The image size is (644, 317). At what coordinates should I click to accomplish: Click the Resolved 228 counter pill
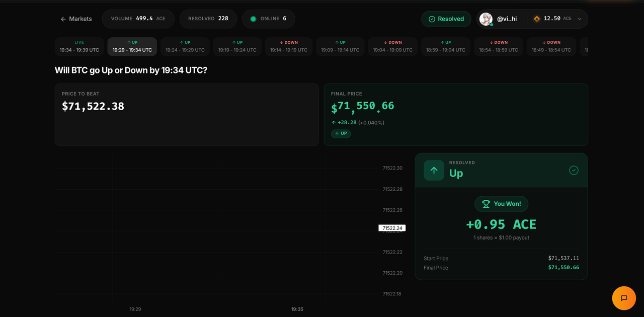click(208, 19)
